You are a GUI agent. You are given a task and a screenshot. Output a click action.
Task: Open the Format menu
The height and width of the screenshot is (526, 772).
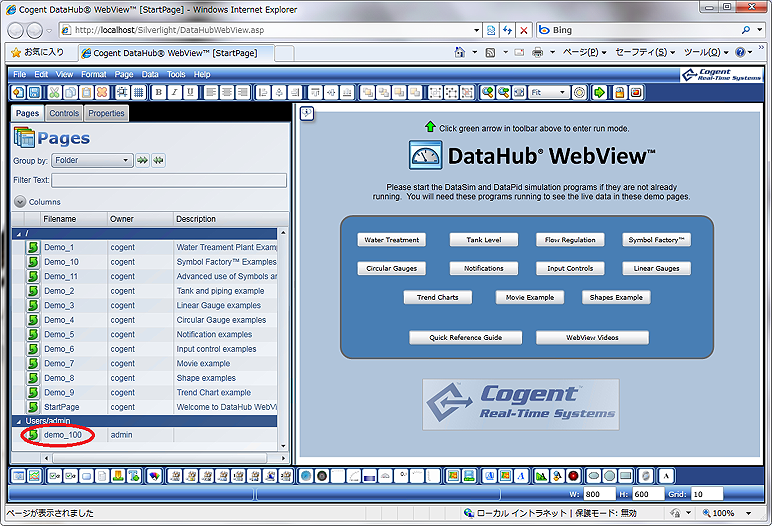[x=94, y=74]
